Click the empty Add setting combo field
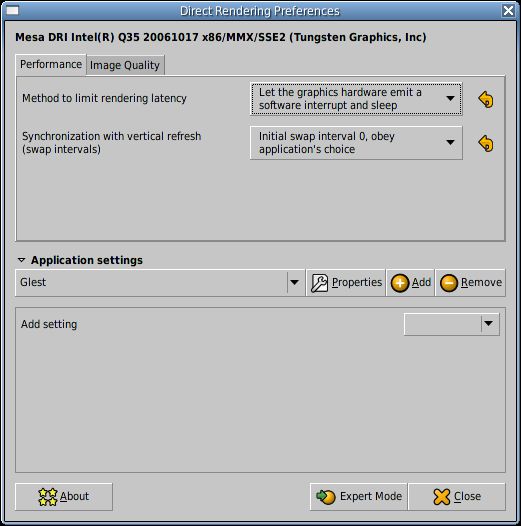Image resolution: width=521 pixels, height=526 pixels. (x=442, y=324)
